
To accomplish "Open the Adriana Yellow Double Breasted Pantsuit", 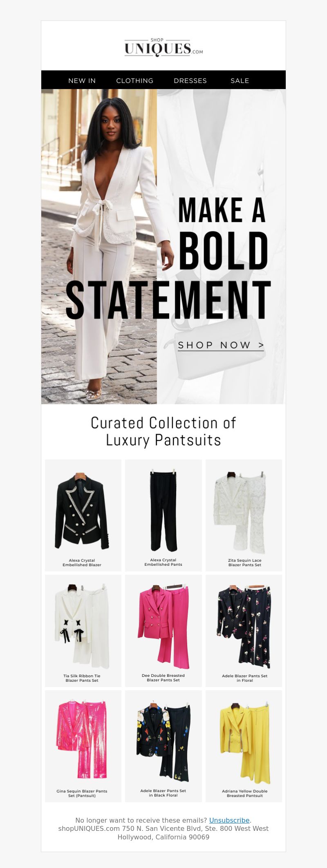I will click(x=244, y=746).
